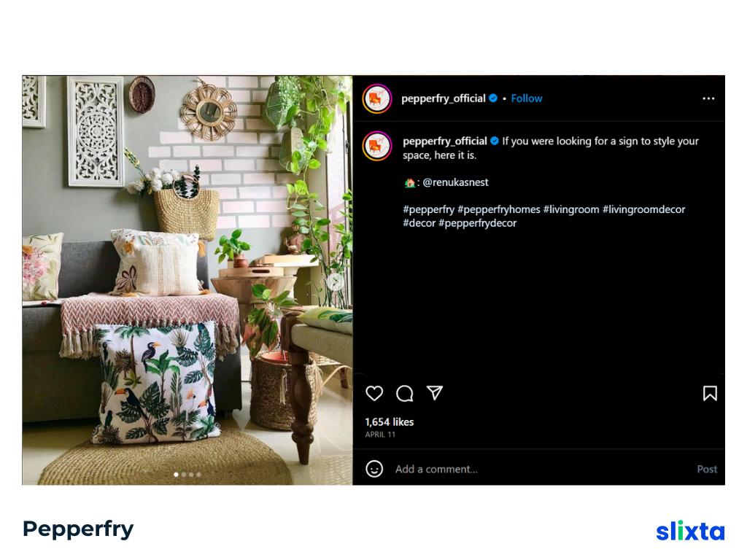Share post with paper plane icon

[435, 393]
